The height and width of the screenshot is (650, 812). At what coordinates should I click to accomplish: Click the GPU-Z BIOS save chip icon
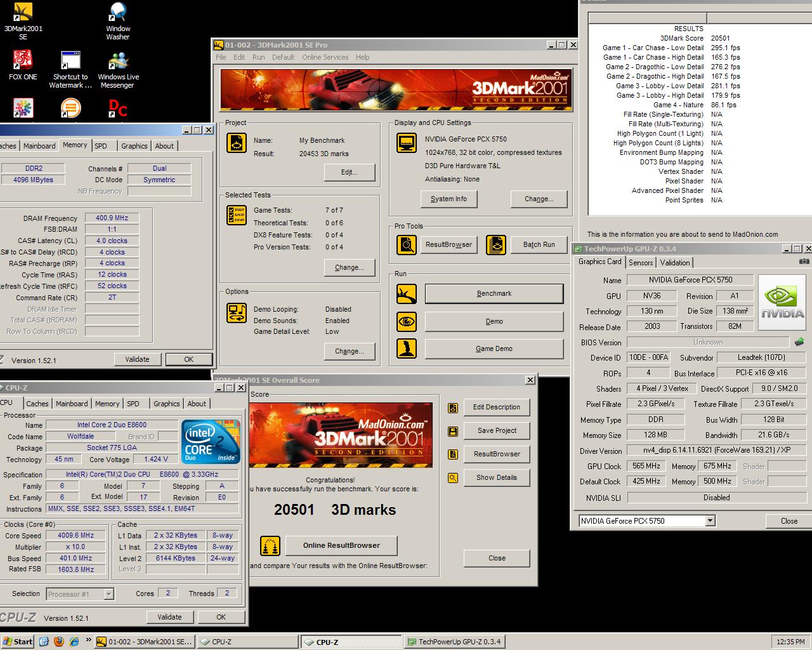(799, 342)
